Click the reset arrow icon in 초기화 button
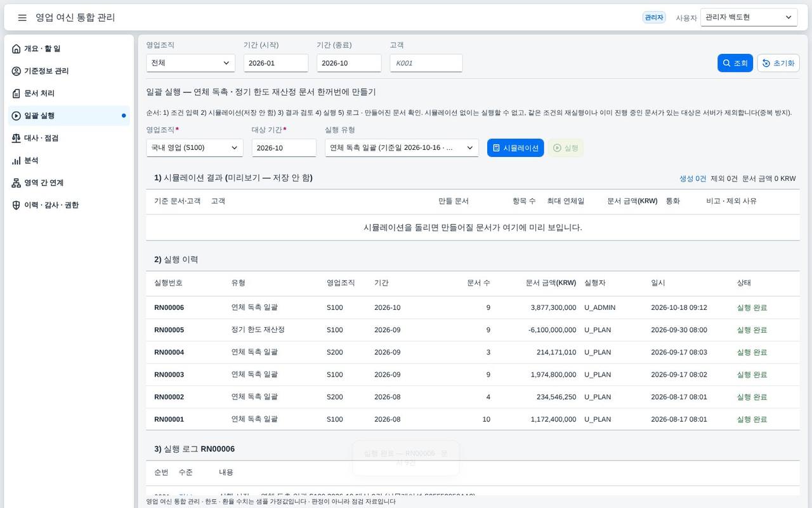This screenshot has width=812, height=508. point(766,63)
